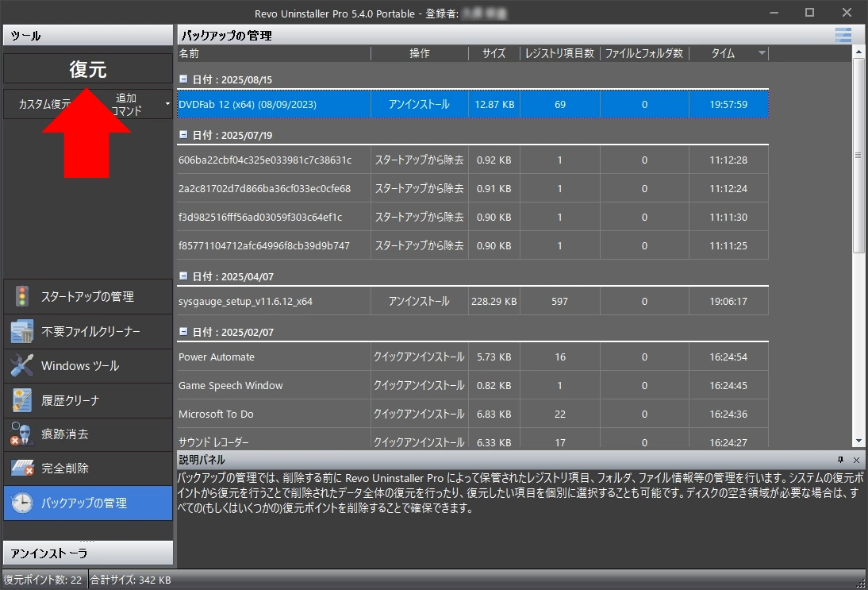Viewport: 868px width, 590px height.
Task: Close the 説明パネル description panel
Action: 856,460
